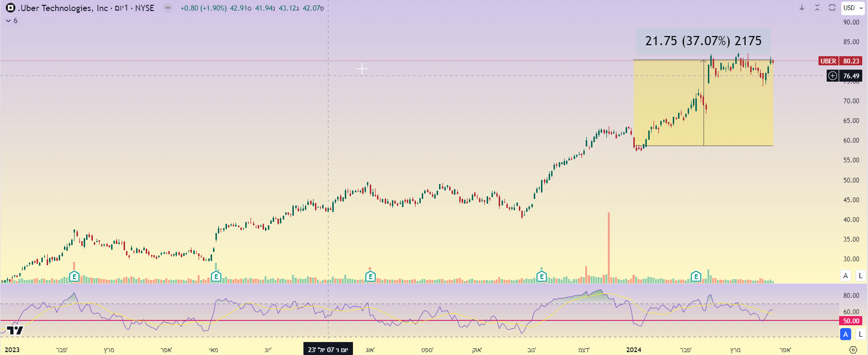Toggle log scale L on RSI pane
Image resolution: width=868 pixels, height=355 pixels.
pyautogui.click(x=861, y=334)
